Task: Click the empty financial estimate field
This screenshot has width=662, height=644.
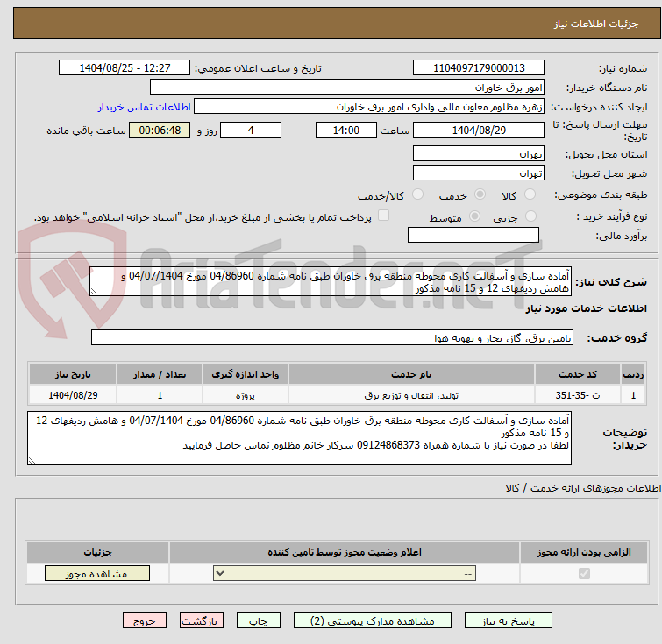Action: (473, 235)
